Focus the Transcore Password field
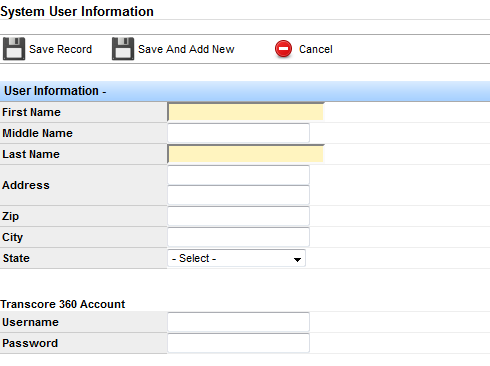This screenshot has width=490, height=366. pyautogui.click(x=238, y=343)
